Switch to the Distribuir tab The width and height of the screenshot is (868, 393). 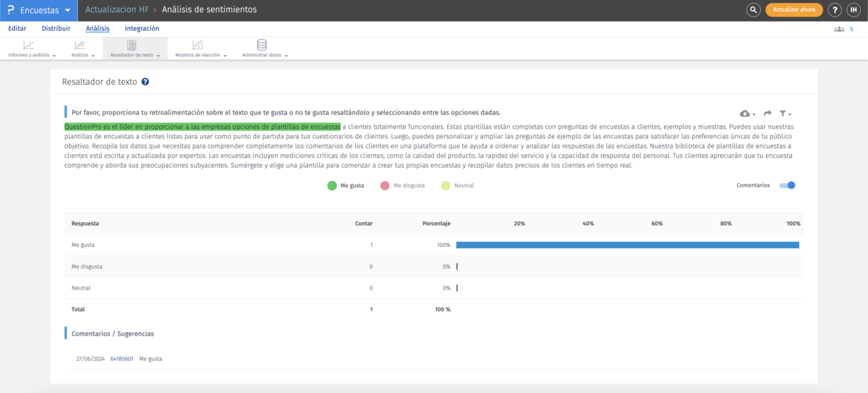tap(56, 29)
